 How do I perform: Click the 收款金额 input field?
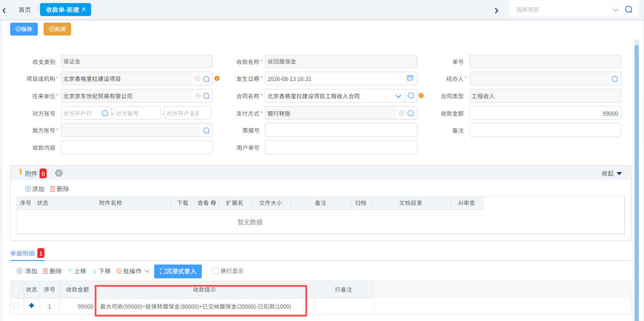(545, 113)
